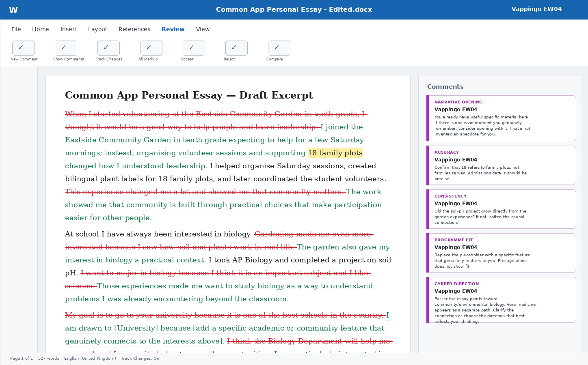
Task: Open the Compare documents icon
Action: pos(279,48)
